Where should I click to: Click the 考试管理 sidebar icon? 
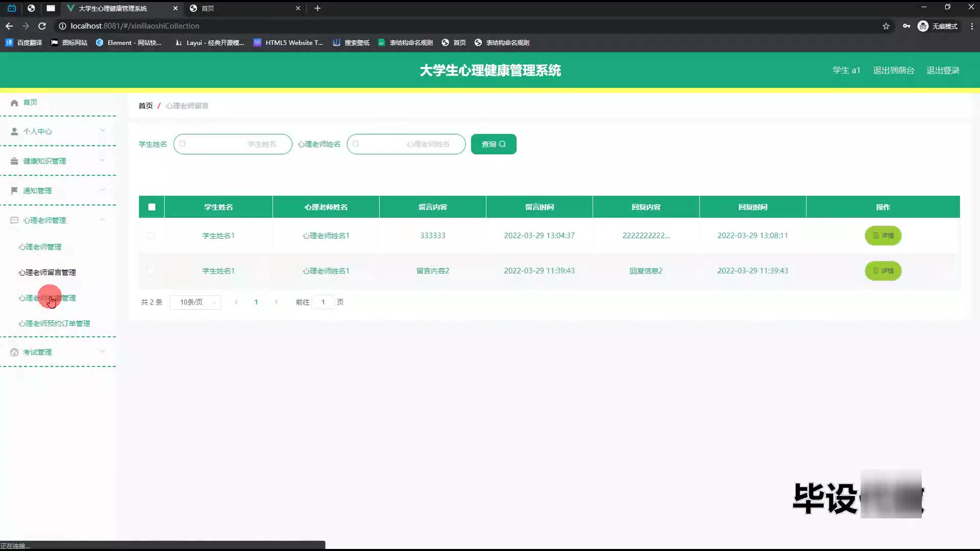tap(14, 353)
